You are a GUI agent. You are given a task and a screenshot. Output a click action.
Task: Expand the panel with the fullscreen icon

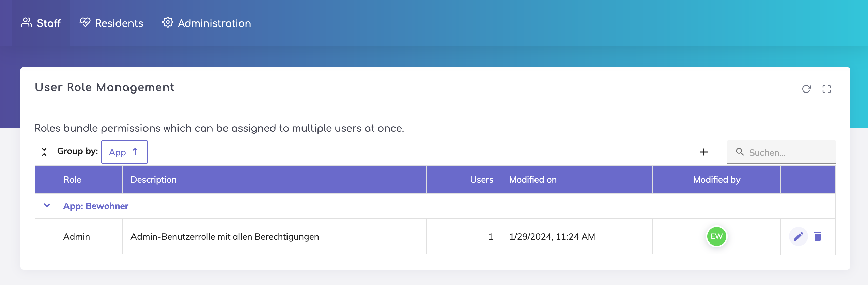point(826,89)
